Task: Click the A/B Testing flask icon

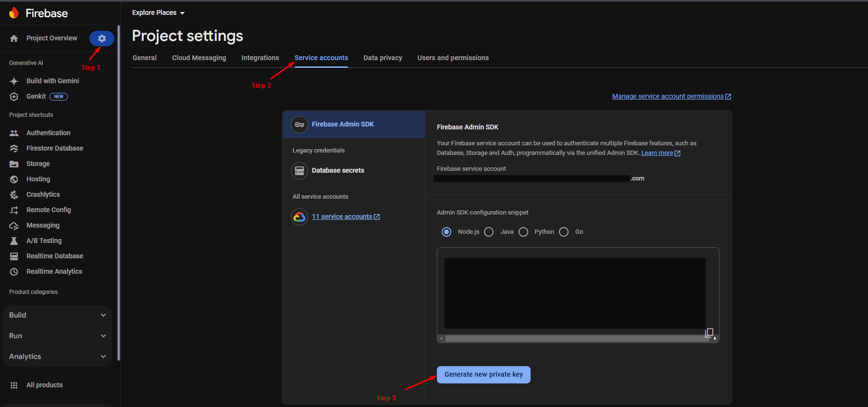Action: coord(14,241)
